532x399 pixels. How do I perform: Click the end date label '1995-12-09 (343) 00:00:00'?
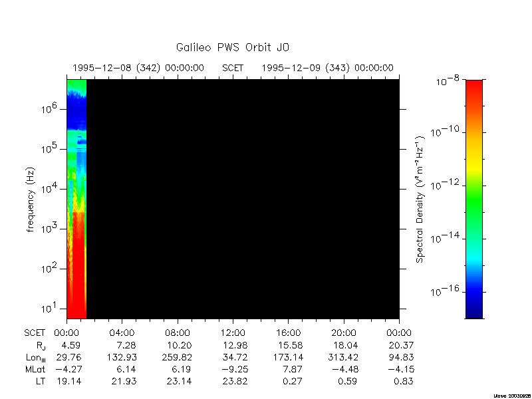[x=327, y=68]
